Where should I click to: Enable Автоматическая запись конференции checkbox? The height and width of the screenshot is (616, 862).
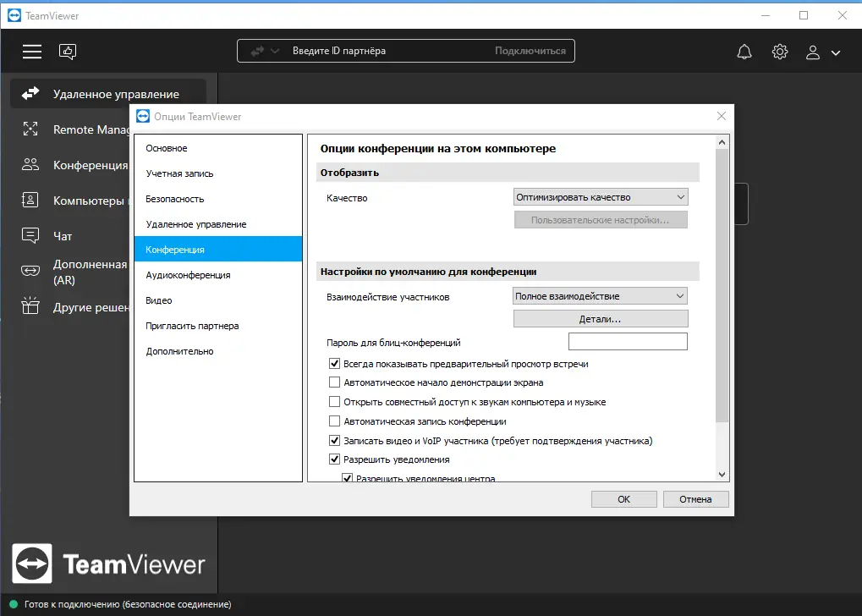[x=334, y=421]
